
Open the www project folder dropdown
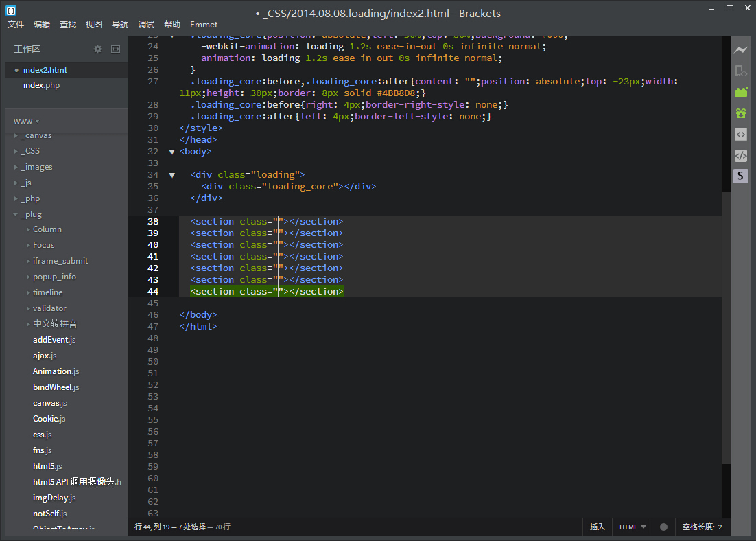[x=27, y=121]
